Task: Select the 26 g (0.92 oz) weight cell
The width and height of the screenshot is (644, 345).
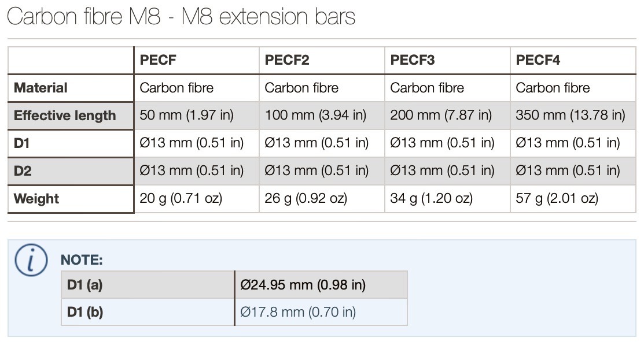Action: [306, 199]
